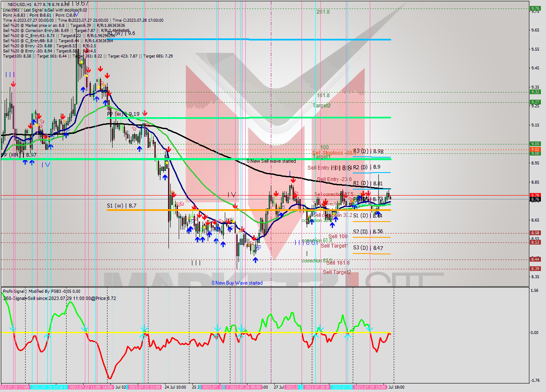The image size is (546, 392).
Task: Select the 'R3 (D) | 8.98' label
Action: point(368,151)
